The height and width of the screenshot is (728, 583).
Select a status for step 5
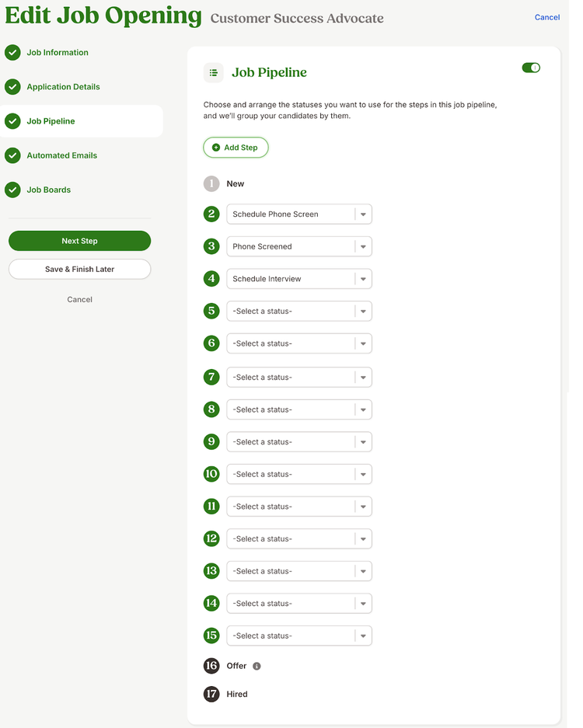tap(299, 311)
